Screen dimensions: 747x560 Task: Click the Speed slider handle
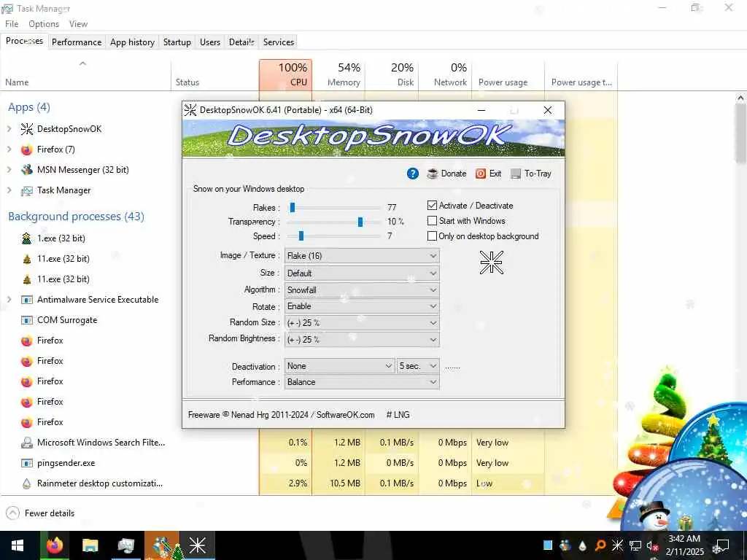tap(301, 236)
